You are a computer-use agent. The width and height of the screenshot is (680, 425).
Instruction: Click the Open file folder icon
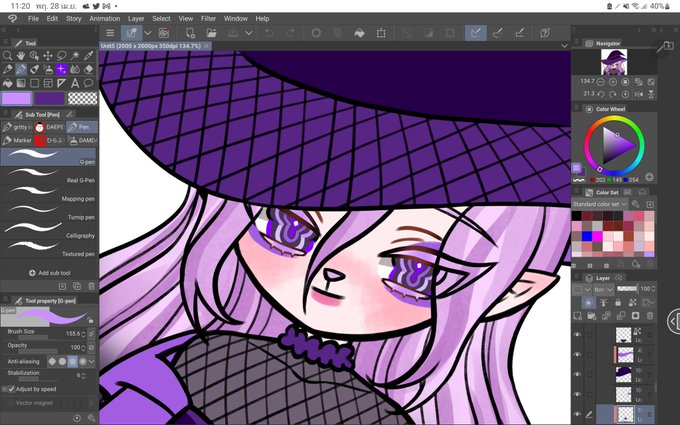click(212, 33)
